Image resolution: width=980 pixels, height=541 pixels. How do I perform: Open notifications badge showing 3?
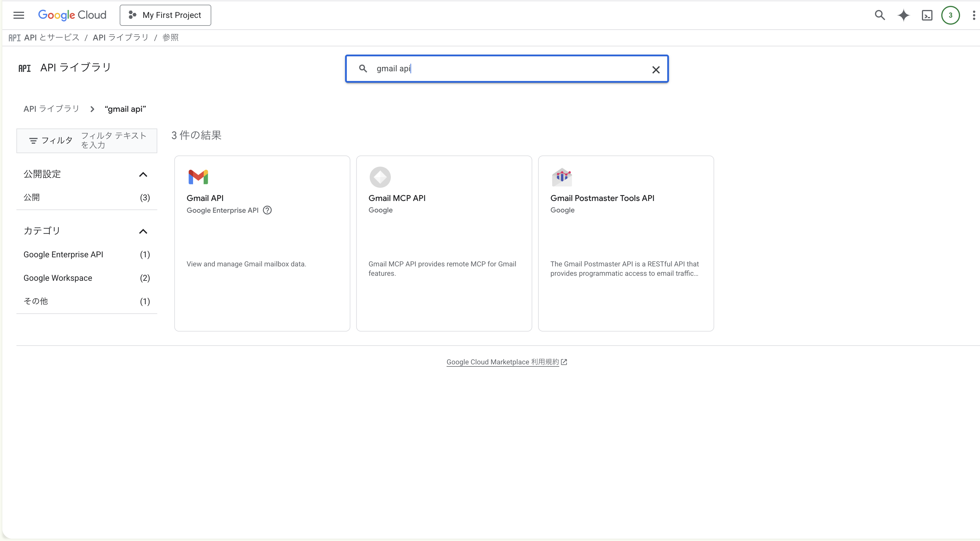coord(950,15)
